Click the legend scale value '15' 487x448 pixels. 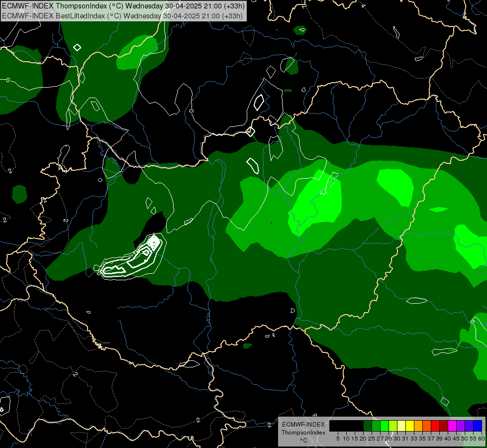355,439
